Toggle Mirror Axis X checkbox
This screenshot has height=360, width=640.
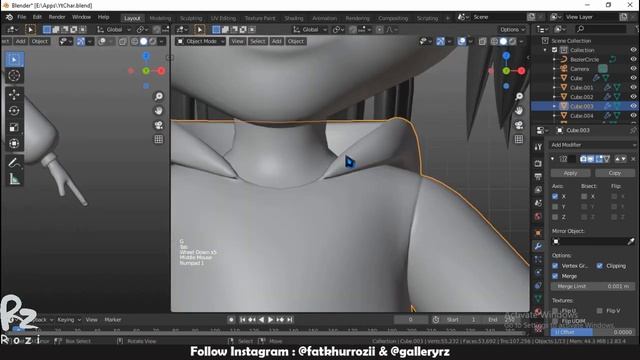[x=555, y=196]
